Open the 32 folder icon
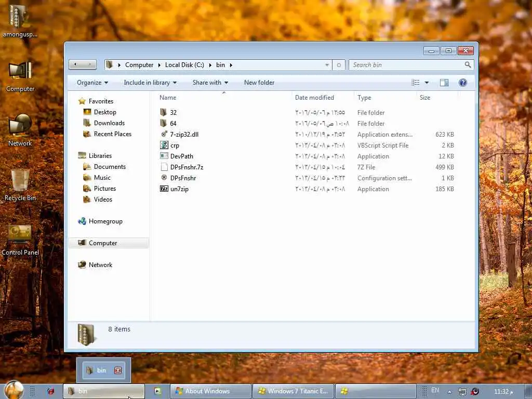The height and width of the screenshot is (399, 532). [x=164, y=112]
